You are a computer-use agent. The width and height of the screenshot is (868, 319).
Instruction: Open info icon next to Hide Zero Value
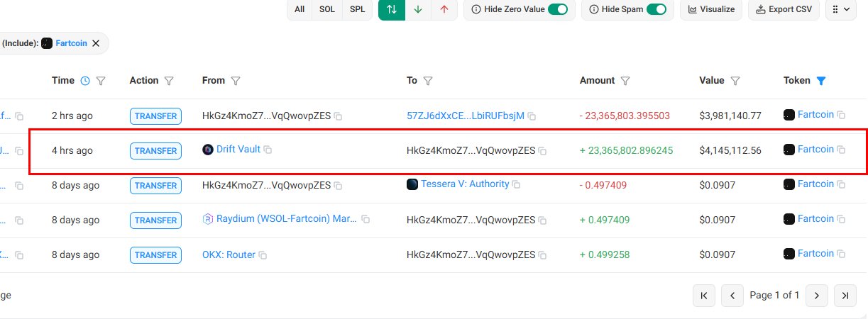(476, 10)
